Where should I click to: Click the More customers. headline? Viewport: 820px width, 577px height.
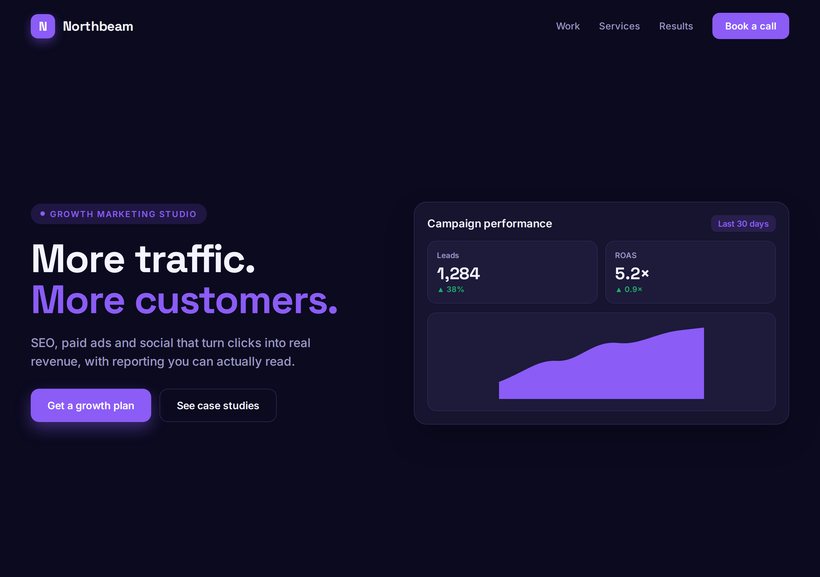click(185, 300)
